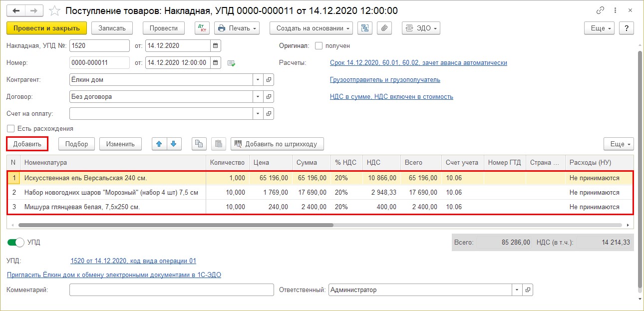Open the ЭДО dropdown menu

click(x=421, y=28)
